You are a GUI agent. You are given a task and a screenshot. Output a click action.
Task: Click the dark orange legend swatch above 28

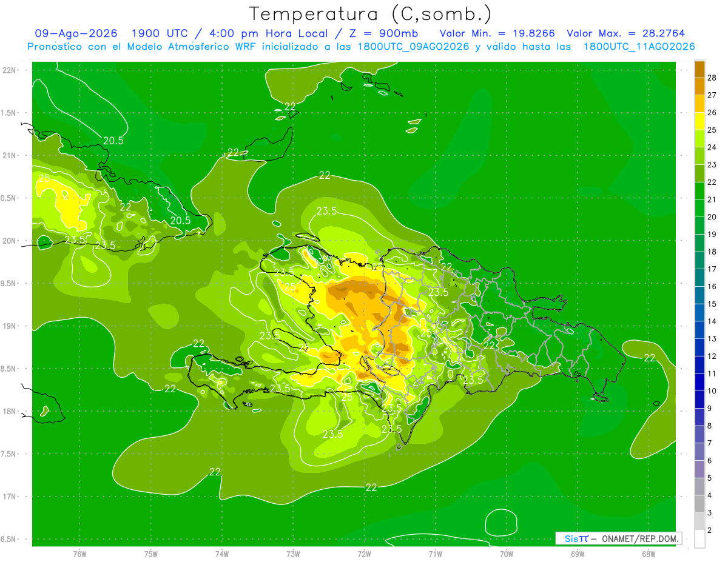pyautogui.click(x=699, y=69)
